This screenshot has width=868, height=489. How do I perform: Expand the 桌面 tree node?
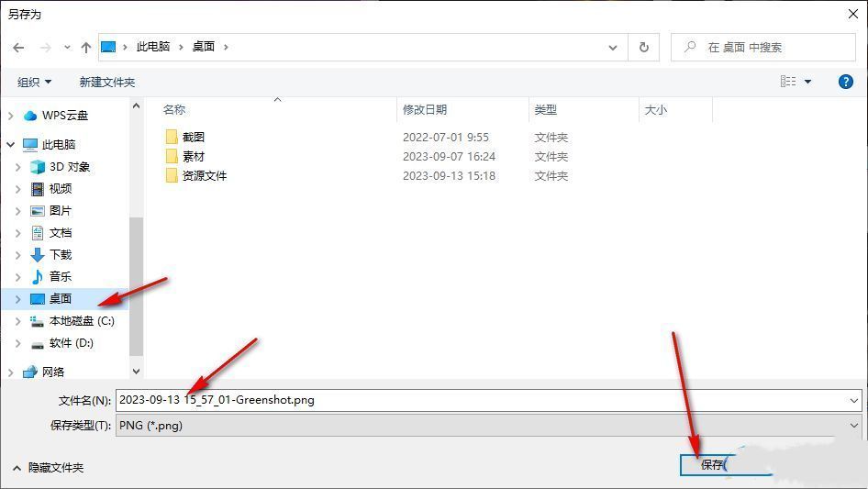tap(18, 299)
